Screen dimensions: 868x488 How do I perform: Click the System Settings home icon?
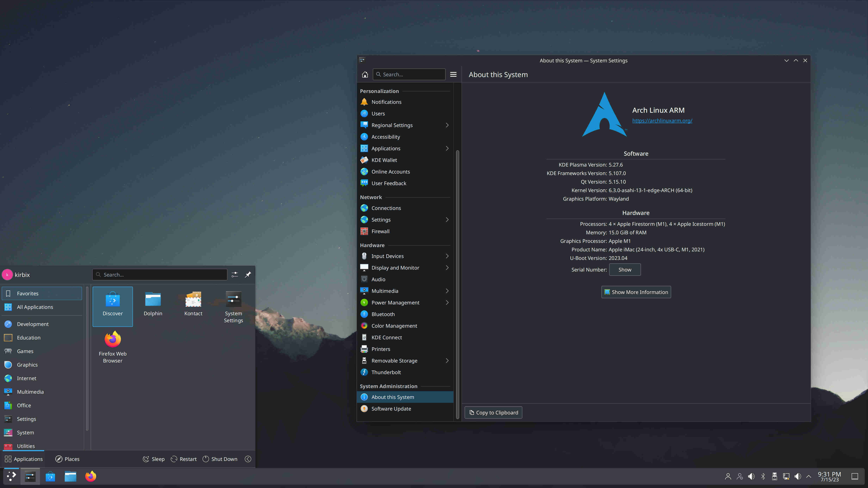pos(365,74)
